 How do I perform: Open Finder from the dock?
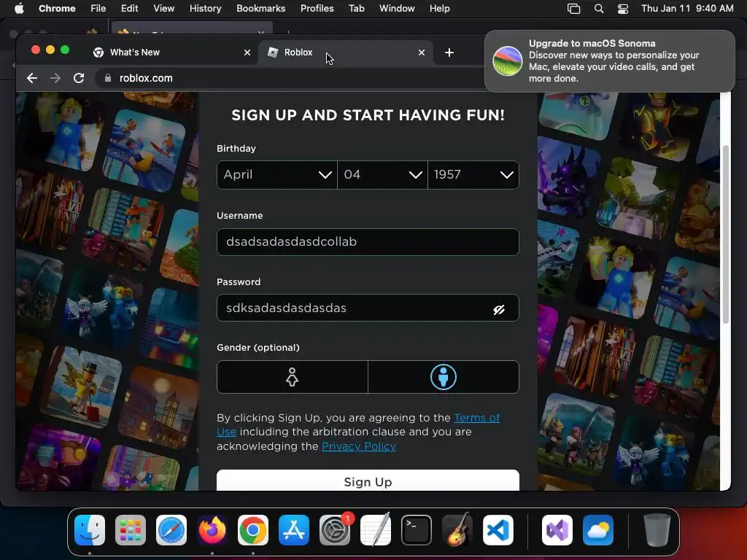90,530
